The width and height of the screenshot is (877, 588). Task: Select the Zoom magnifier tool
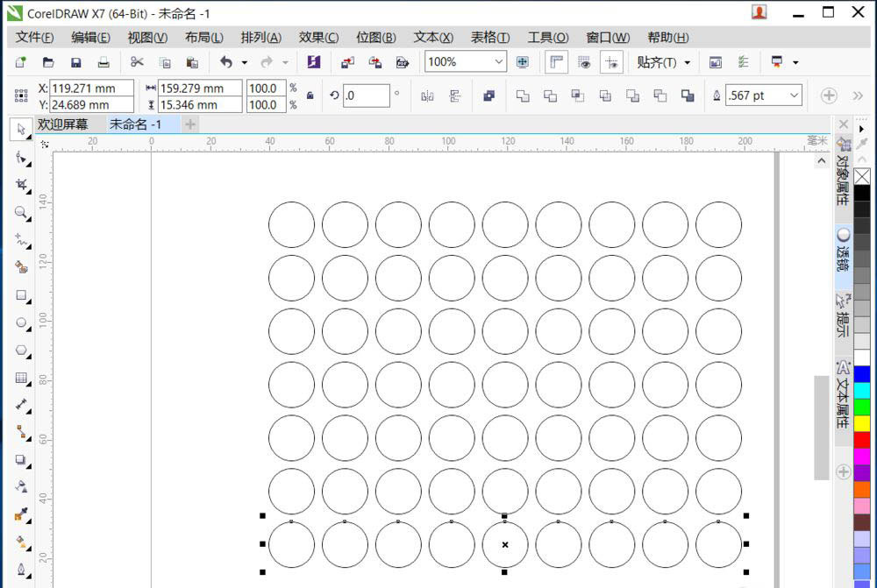tap(21, 212)
